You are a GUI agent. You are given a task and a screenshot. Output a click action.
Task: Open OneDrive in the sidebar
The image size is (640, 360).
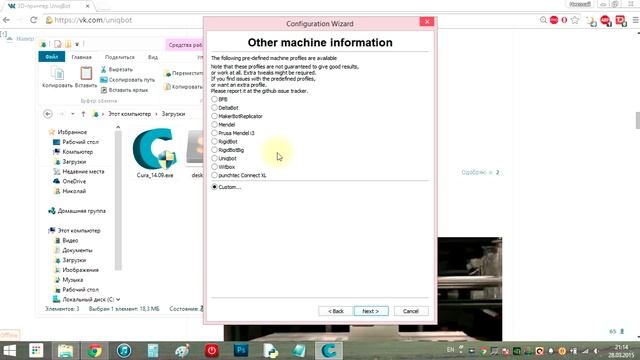(x=70, y=181)
